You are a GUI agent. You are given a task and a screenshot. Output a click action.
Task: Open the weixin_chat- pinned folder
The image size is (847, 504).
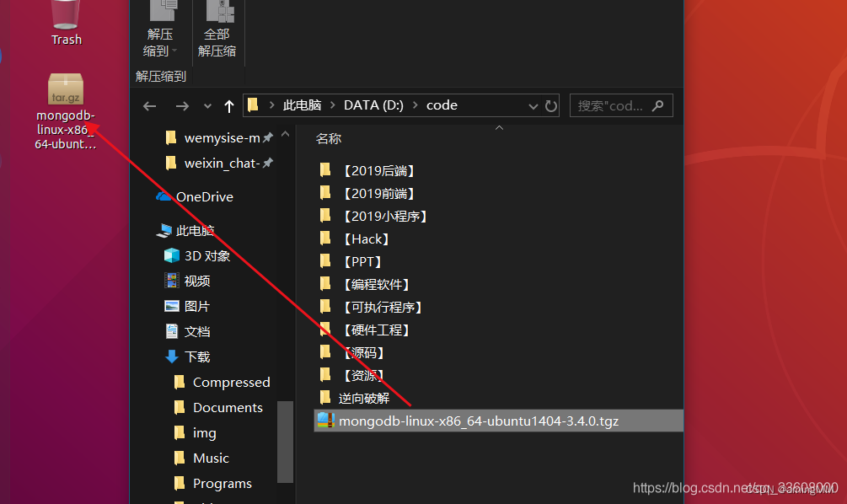point(218,164)
